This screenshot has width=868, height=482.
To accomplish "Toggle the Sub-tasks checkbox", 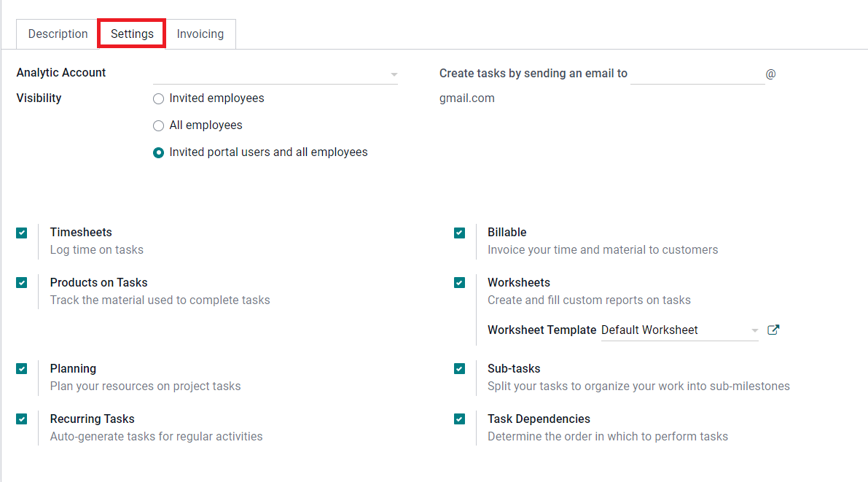I will [x=459, y=368].
